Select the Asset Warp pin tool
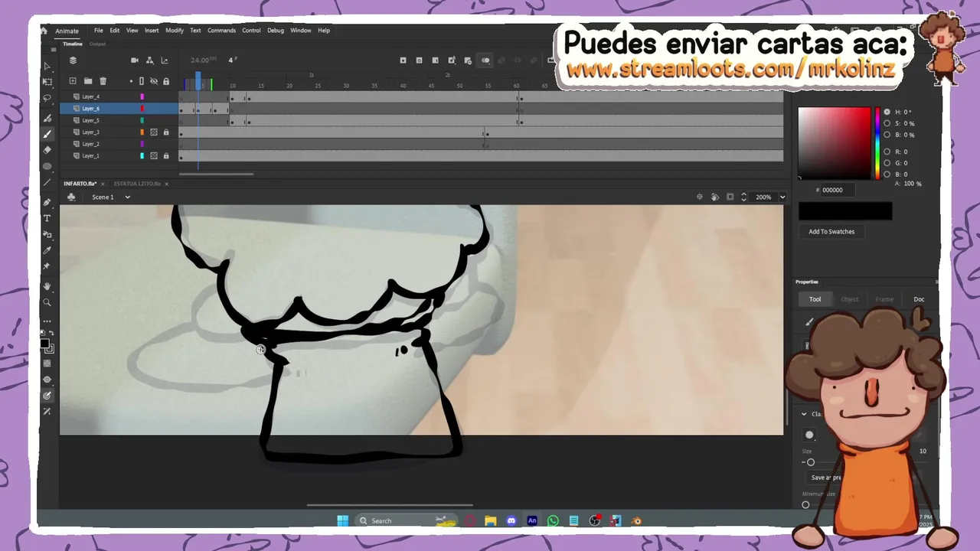The image size is (980, 551). [47, 266]
